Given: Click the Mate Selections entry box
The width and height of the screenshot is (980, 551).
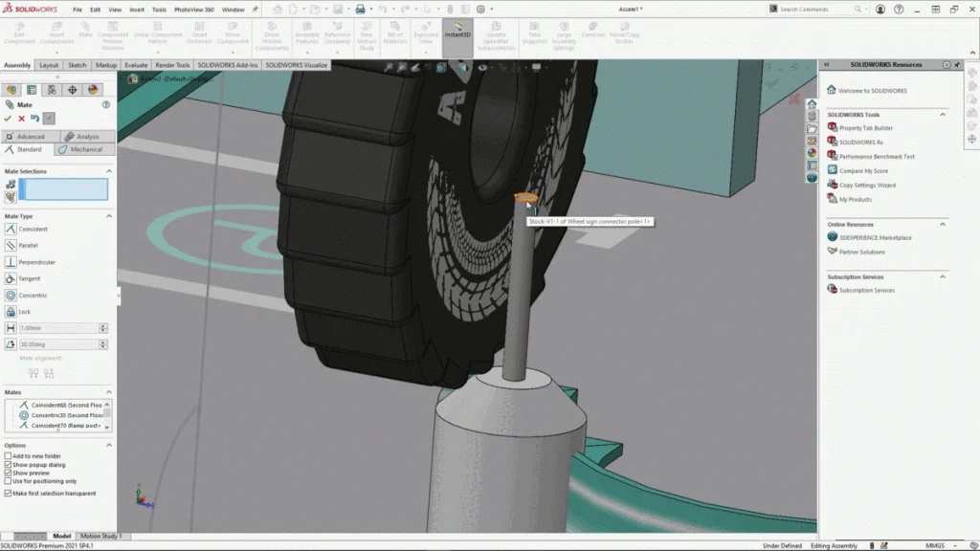Looking at the screenshot, I should point(65,188).
